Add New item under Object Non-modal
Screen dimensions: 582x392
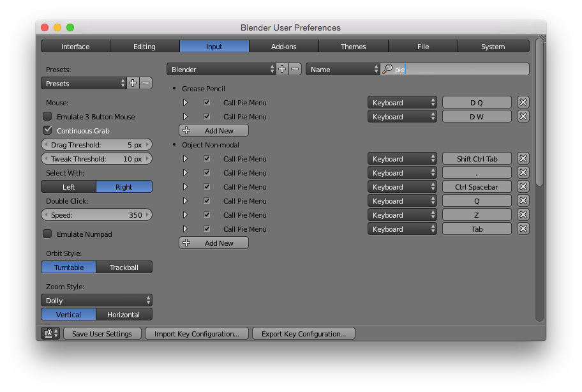tap(214, 243)
